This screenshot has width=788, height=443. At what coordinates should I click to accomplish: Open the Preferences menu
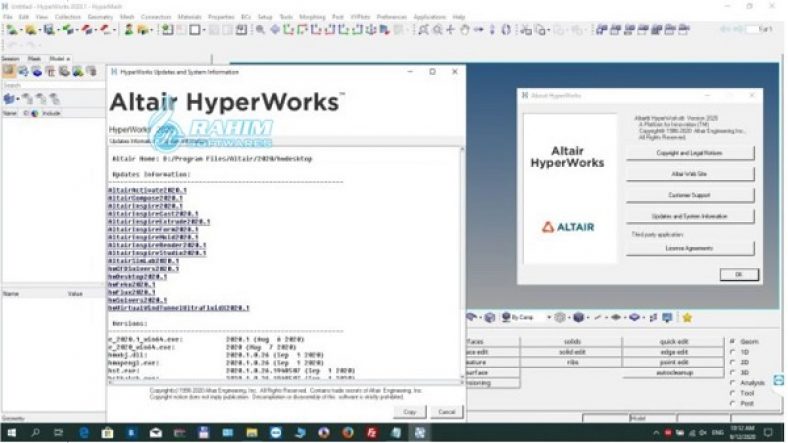click(x=393, y=17)
